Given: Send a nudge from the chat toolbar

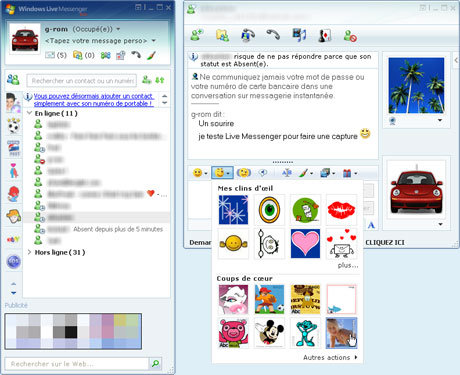Looking at the screenshot, I should coord(244,173).
